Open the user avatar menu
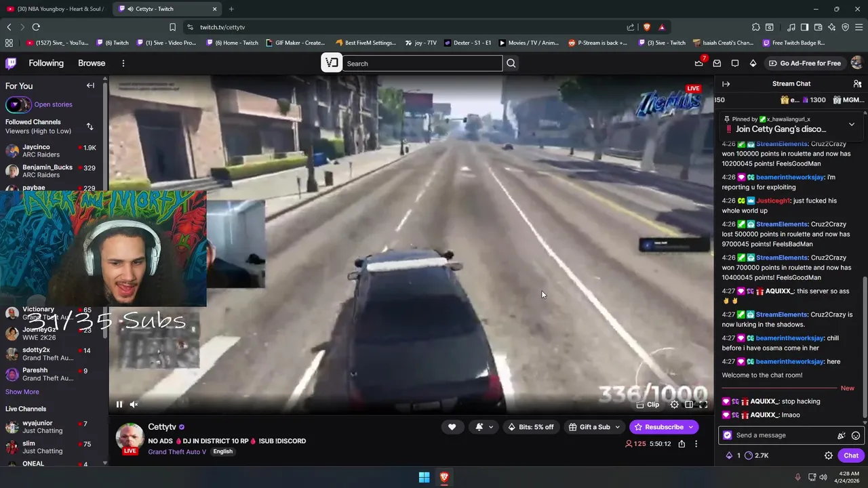Screen dimensions: 868x488 pyautogui.click(x=856, y=63)
